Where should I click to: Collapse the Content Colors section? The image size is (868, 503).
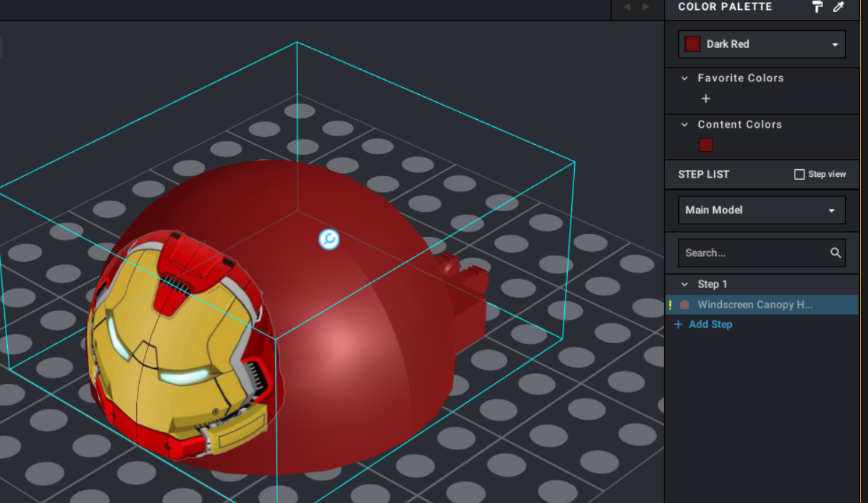pyautogui.click(x=685, y=124)
